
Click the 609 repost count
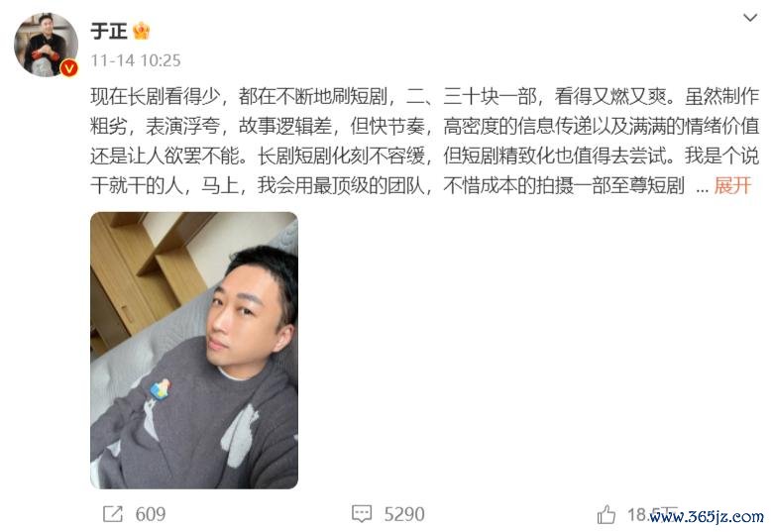click(x=150, y=514)
